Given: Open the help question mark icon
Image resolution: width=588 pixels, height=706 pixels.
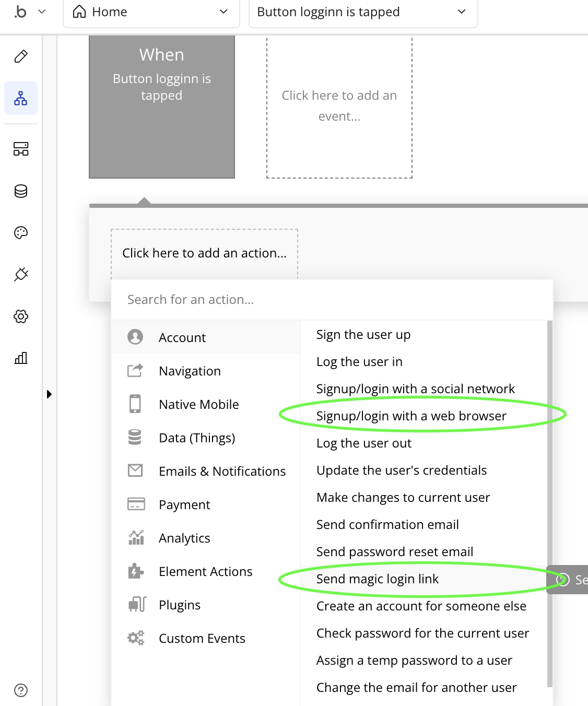Looking at the screenshot, I should (x=21, y=690).
